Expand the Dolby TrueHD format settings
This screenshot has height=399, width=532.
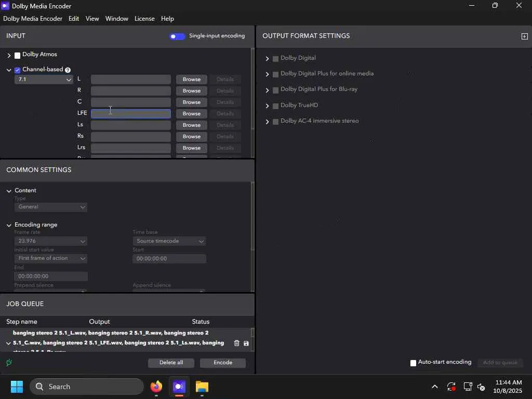(268, 106)
